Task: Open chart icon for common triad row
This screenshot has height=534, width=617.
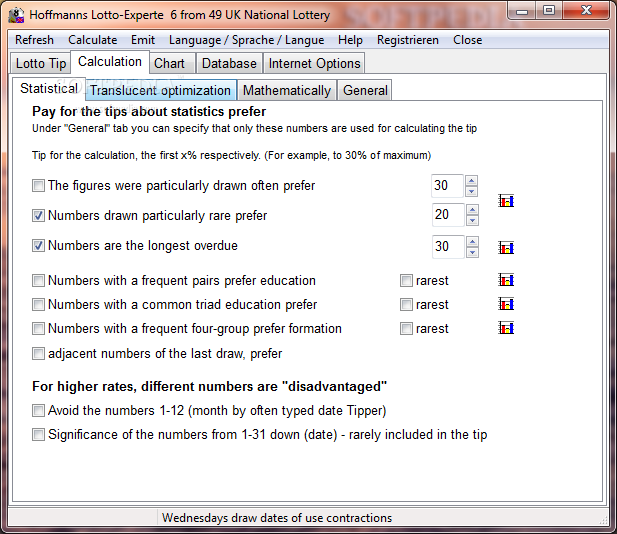Action: [506, 304]
